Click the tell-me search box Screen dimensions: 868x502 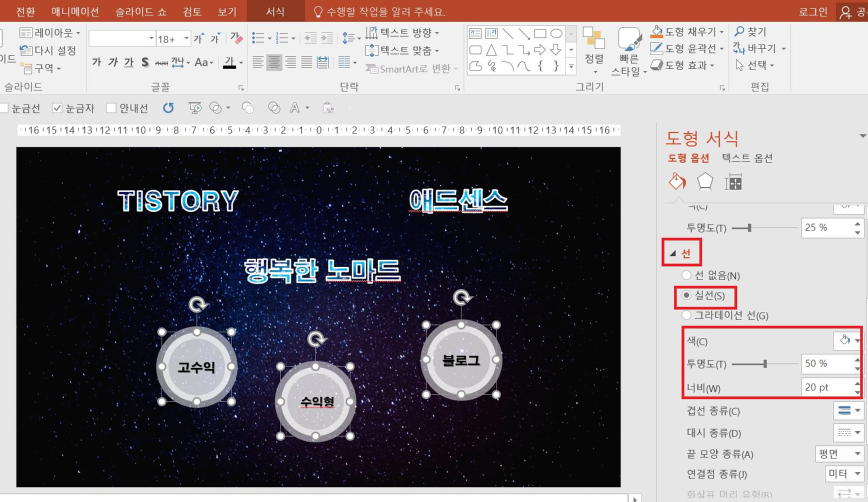point(380,11)
